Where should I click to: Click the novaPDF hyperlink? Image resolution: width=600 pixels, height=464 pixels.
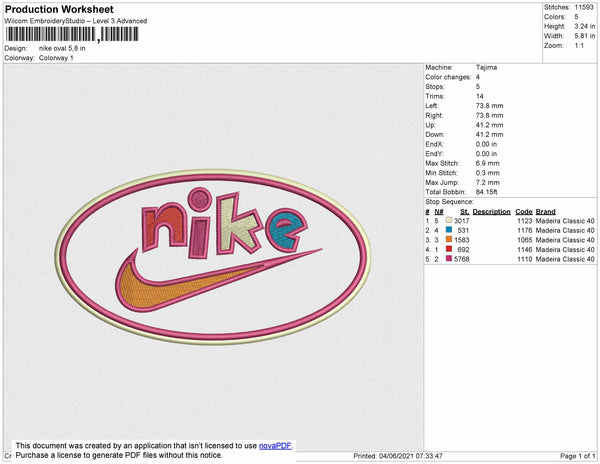point(275,446)
